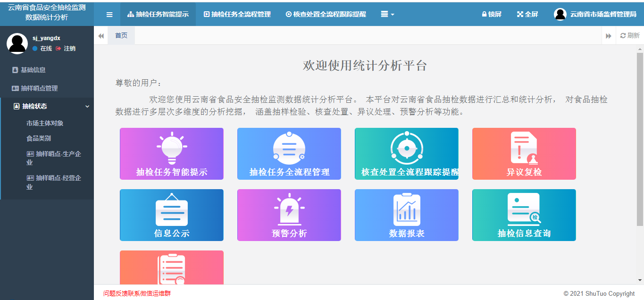The height and width of the screenshot is (300, 644).
Task: Click 云南省食品安全抽检监测数据统计分析 header title
Action: [x=47, y=13]
